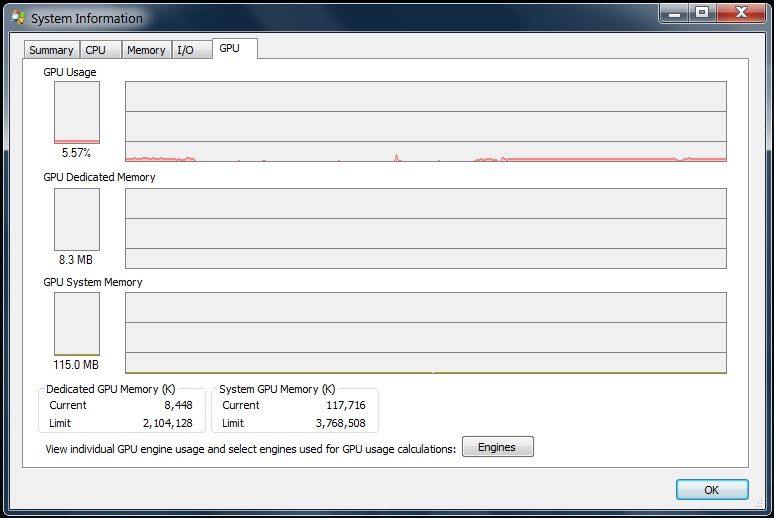Click the System Information window icon
The width and height of the screenshot is (774, 518).
tap(19, 18)
